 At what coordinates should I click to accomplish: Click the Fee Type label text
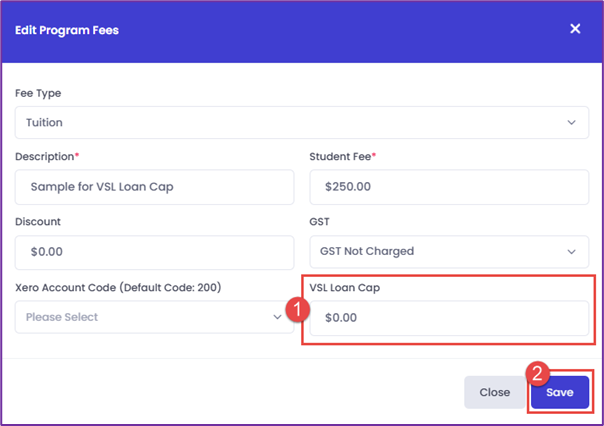(x=38, y=93)
